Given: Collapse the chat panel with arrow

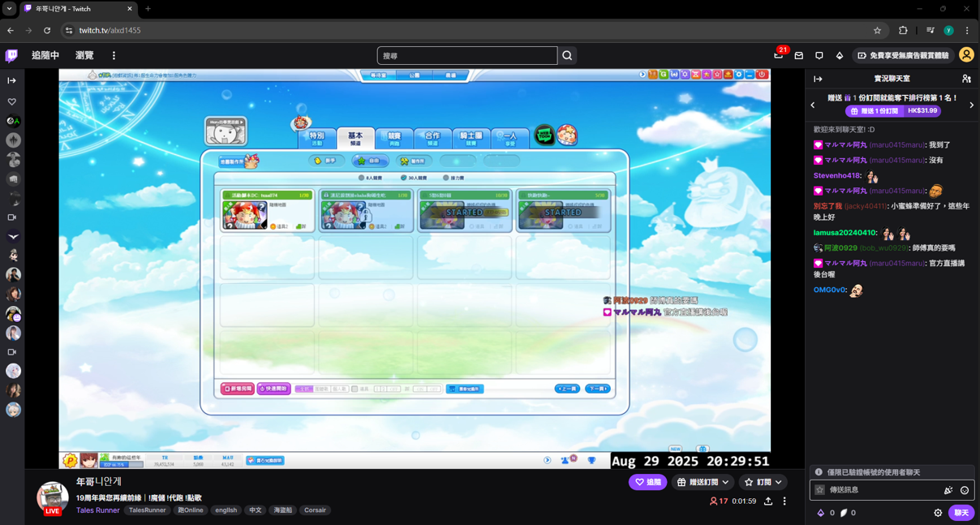Looking at the screenshot, I should 818,79.
